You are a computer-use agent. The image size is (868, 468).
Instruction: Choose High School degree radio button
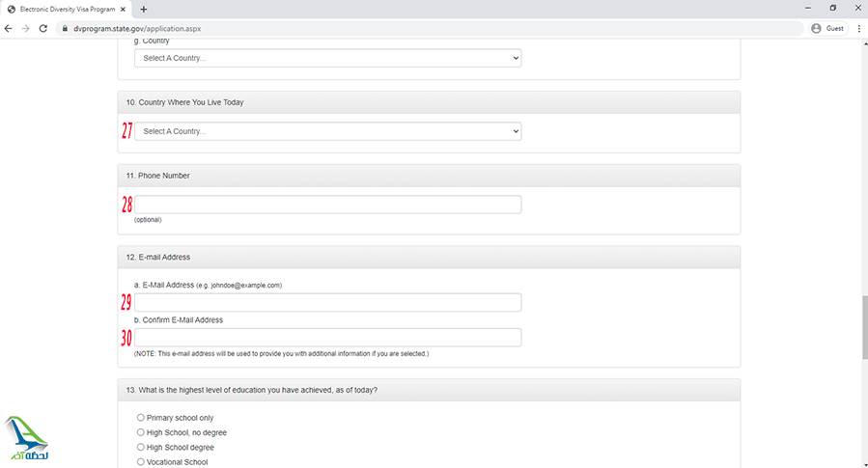(x=141, y=448)
